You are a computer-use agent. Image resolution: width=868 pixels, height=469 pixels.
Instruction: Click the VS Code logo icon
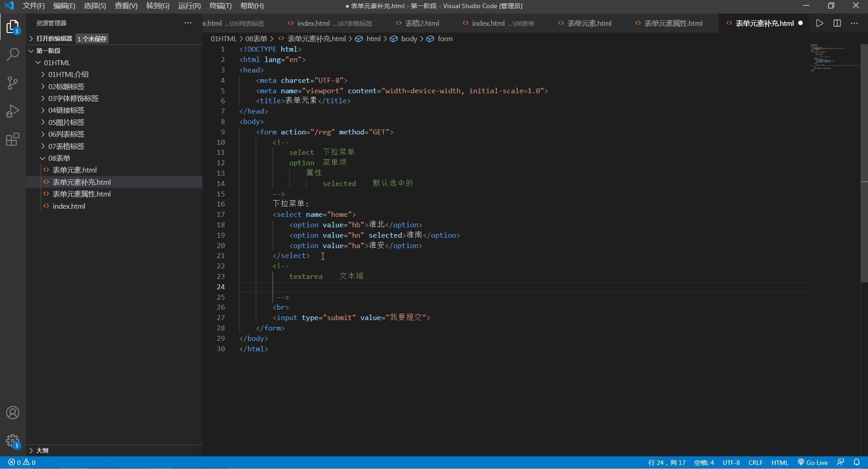9,6
